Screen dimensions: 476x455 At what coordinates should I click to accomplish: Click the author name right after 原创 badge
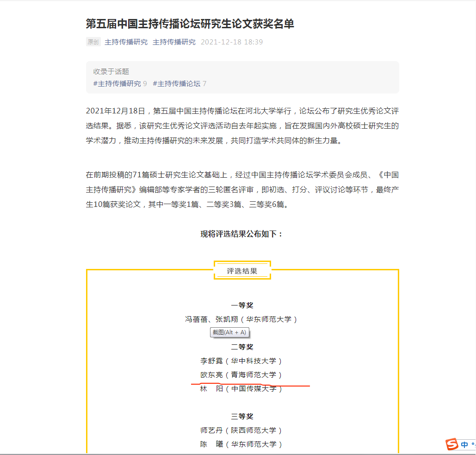(x=126, y=42)
